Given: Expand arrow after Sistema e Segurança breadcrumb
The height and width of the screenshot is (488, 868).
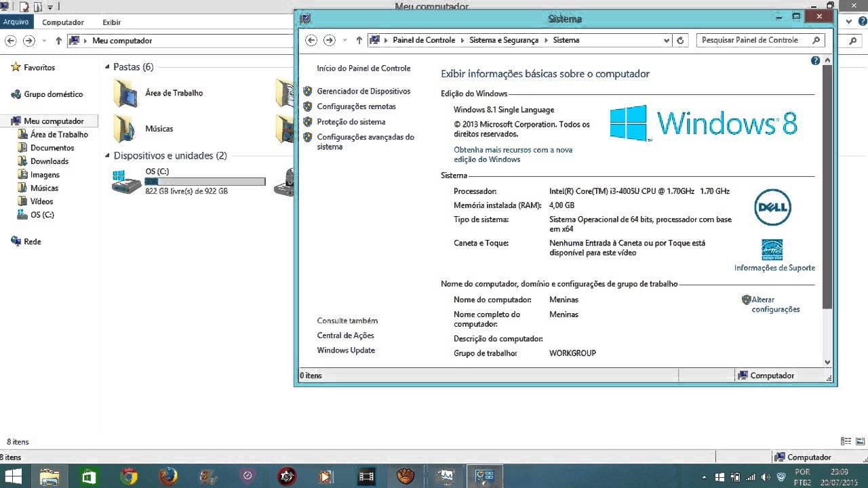Looking at the screenshot, I should click(x=545, y=40).
